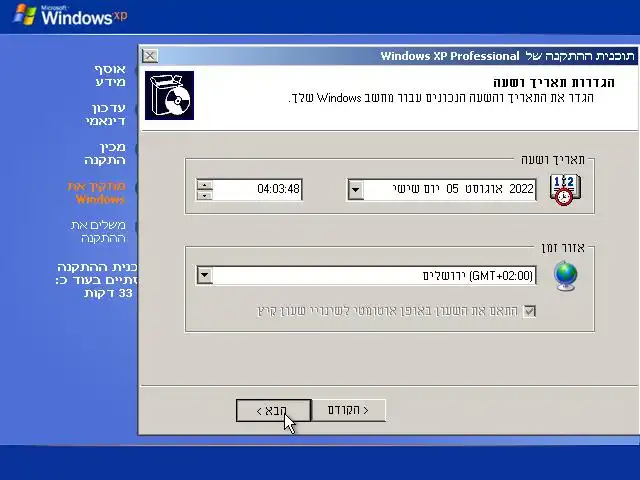Click the Previous (הקודם) button
The image size is (640, 480).
point(348,410)
